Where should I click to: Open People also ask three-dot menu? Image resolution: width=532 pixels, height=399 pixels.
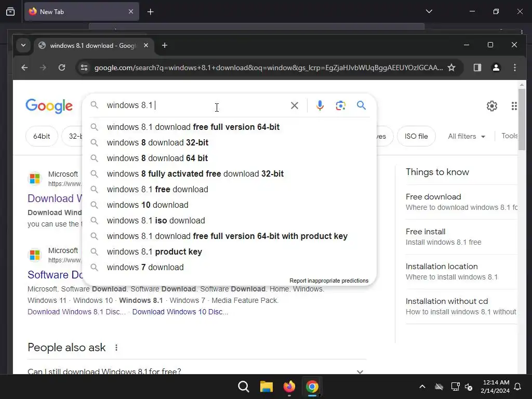116,348
